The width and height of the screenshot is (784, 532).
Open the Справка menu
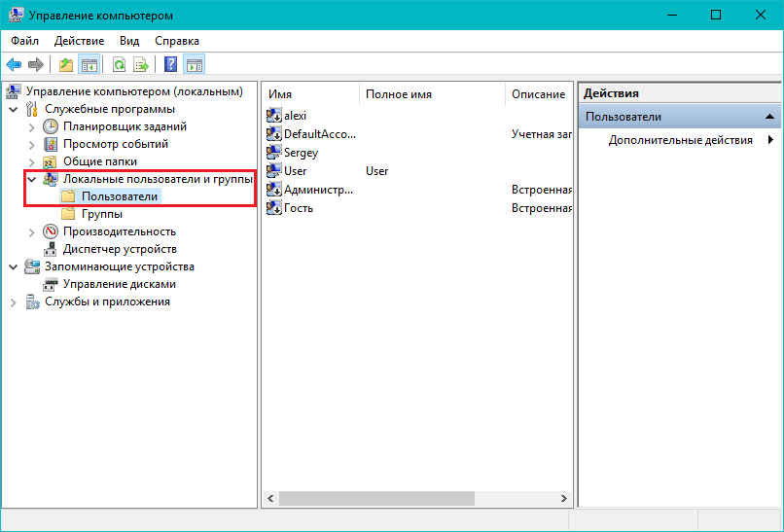pyautogui.click(x=177, y=41)
